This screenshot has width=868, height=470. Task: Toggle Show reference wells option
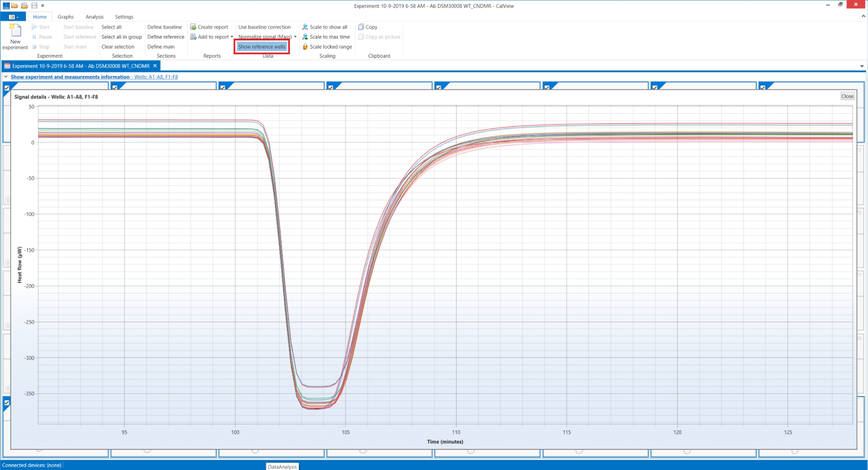[262, 47]
